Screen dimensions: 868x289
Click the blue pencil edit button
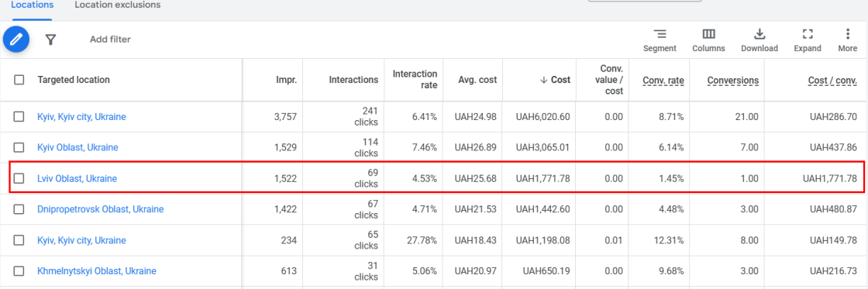[16, 40]
